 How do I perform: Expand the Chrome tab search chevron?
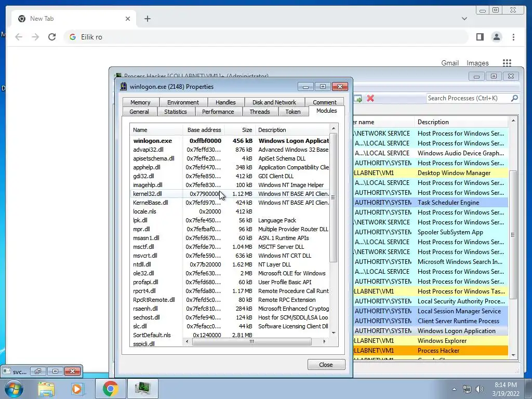point(464,19)
